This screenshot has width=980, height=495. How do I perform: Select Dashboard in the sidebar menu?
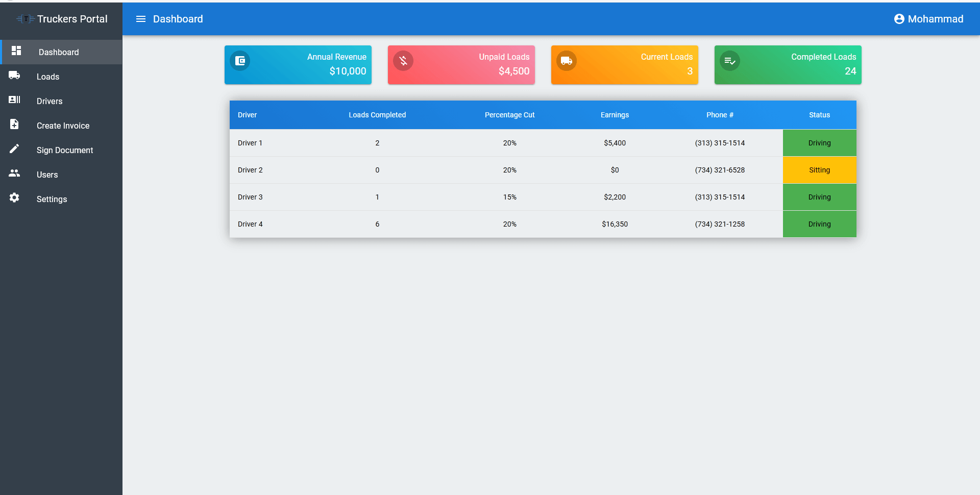[x=59, y=52]
